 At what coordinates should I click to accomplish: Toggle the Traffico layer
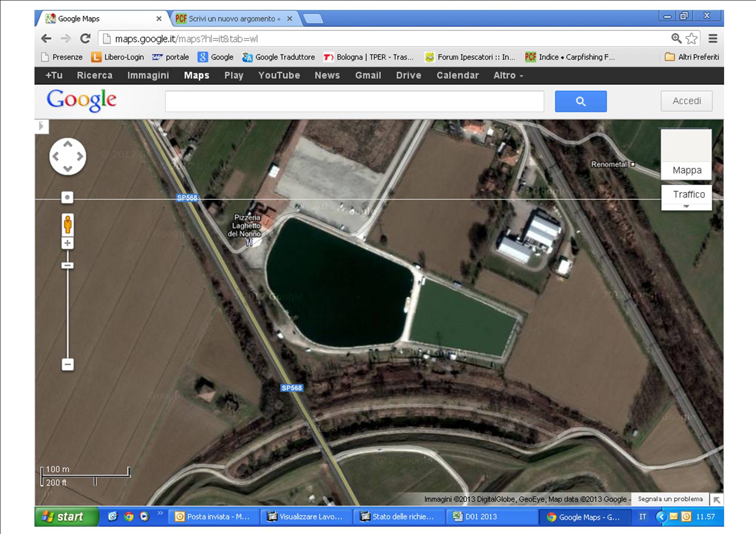point(688,194)
